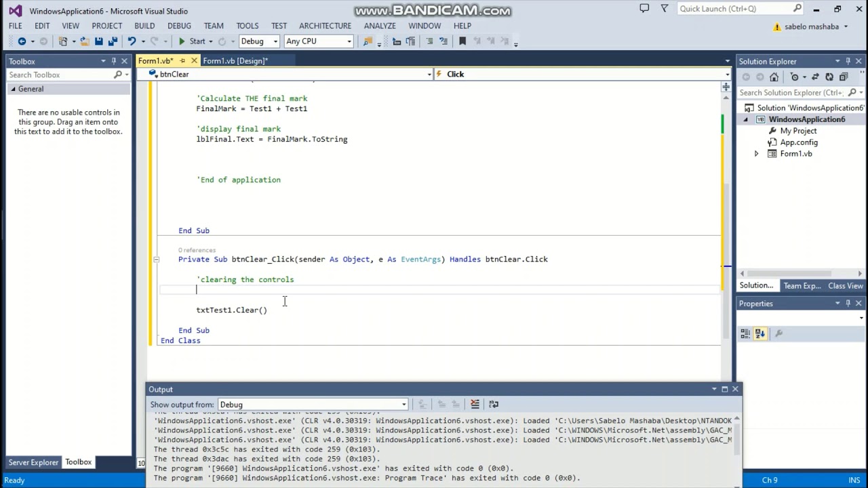Screen dimensions: 868x488
Task: Switch to the Team Explorer tab
Action: click(x=802, y=286)
